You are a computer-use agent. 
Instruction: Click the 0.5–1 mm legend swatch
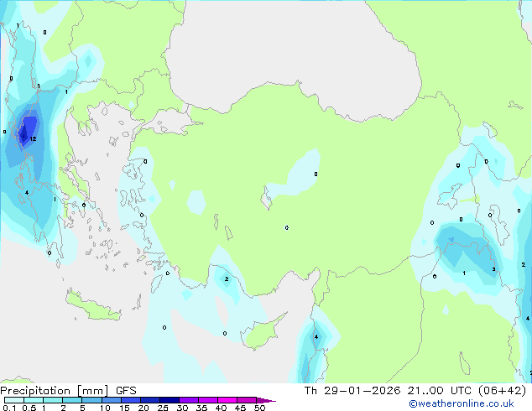pyautogui.click(x=34, y=400)
